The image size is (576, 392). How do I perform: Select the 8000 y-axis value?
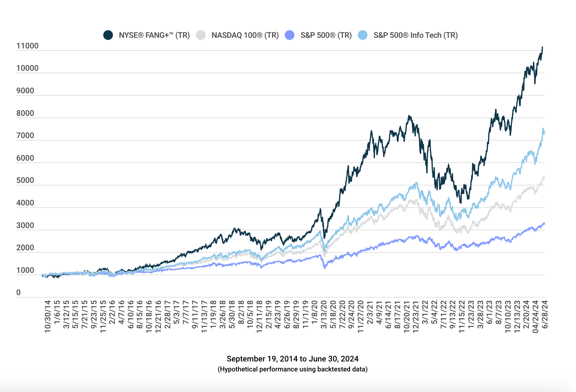25,113
